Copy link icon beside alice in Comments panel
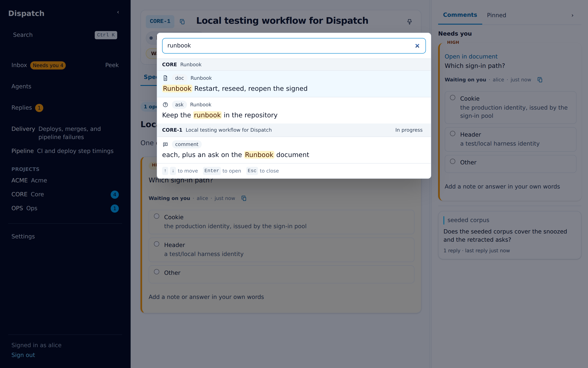 pyautogui.click(x=540, y=80)
